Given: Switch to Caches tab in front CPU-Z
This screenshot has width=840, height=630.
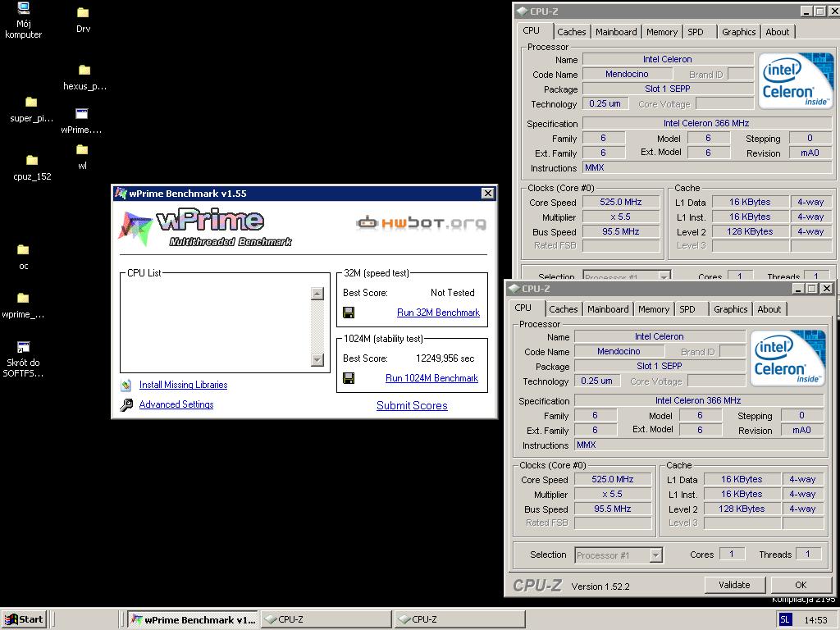Looking at the screenshot, I should (x=564, y=309).
